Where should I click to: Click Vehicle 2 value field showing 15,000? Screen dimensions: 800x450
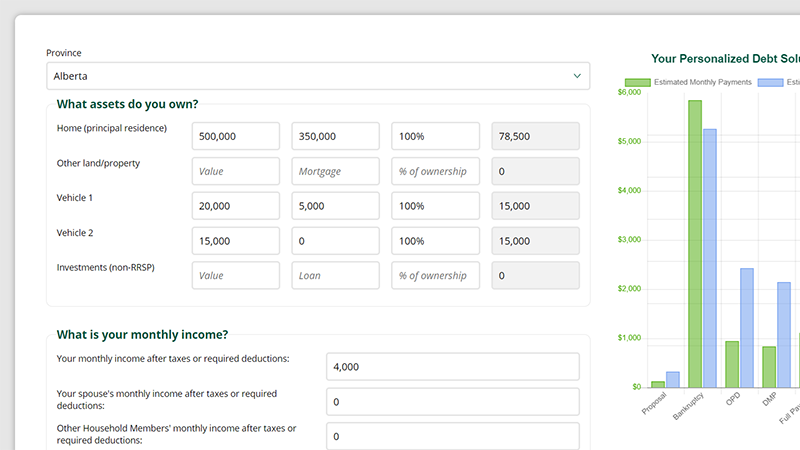235,241
